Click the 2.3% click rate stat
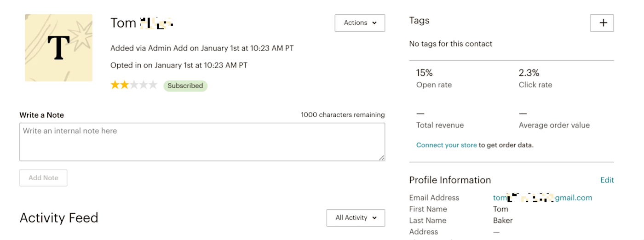This screenshot has height=240, width=644. pyautogui.click(x=529, y=73)
